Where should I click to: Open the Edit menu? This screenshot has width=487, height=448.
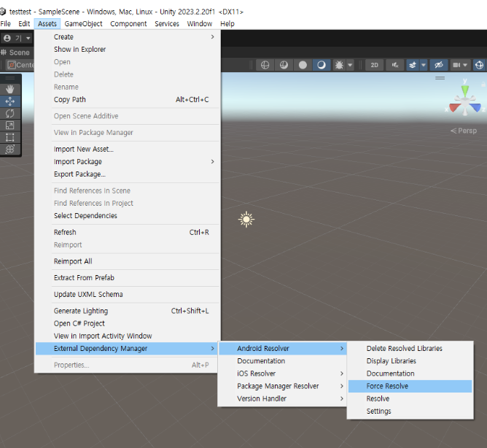(24, 23)
